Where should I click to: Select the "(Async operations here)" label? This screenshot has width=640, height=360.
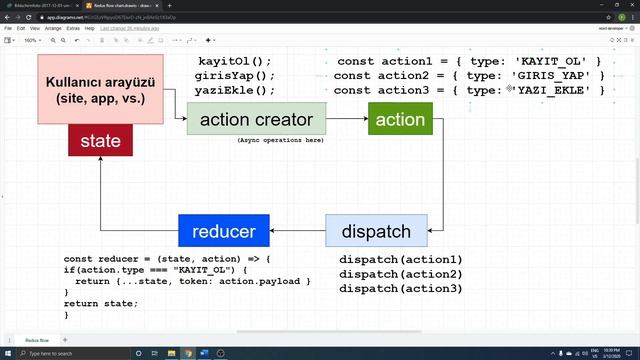(280, 140)
